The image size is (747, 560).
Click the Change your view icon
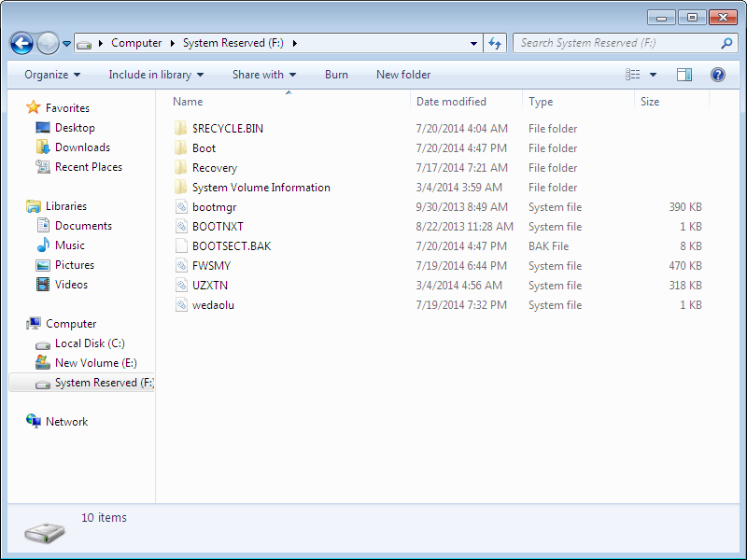637,74
